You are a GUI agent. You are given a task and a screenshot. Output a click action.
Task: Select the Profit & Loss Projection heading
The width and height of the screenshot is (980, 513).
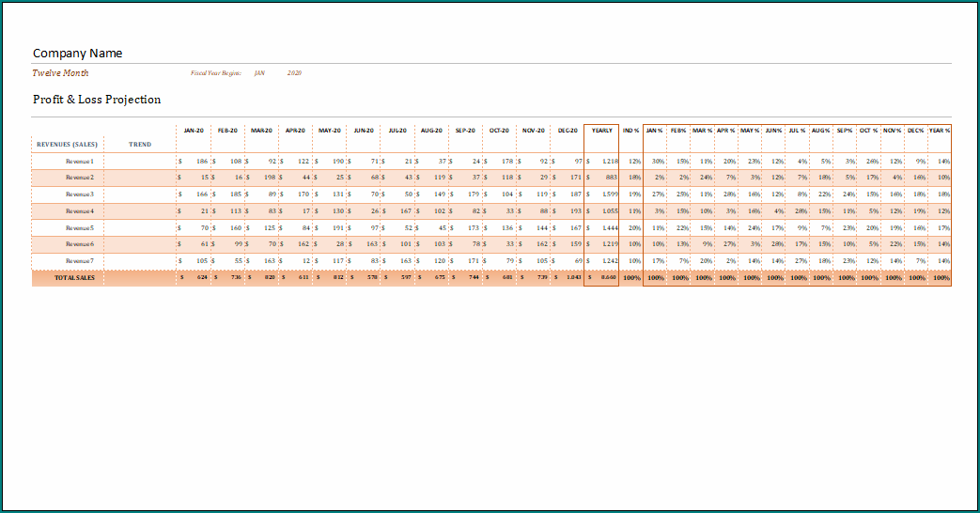pos(97,100)
